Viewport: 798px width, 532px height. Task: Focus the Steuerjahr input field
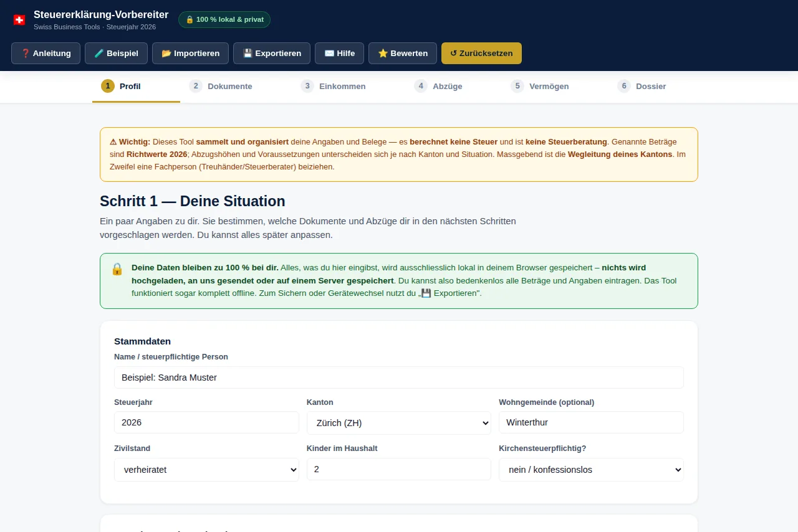(x=206, y=422)
